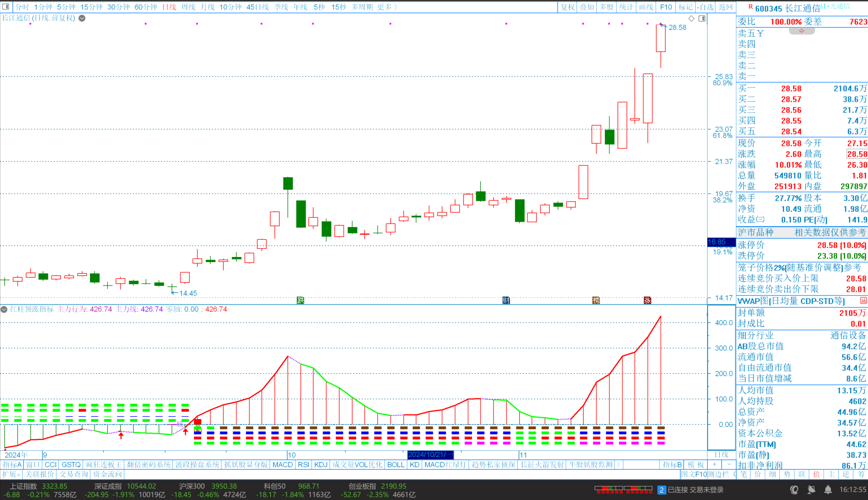Click the 榜 event marker below candles

tap(596, 300)
